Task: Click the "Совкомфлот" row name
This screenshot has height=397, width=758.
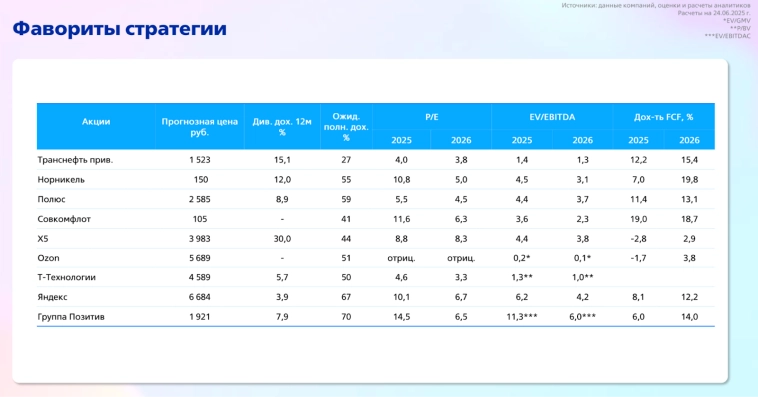Action: 64,219
